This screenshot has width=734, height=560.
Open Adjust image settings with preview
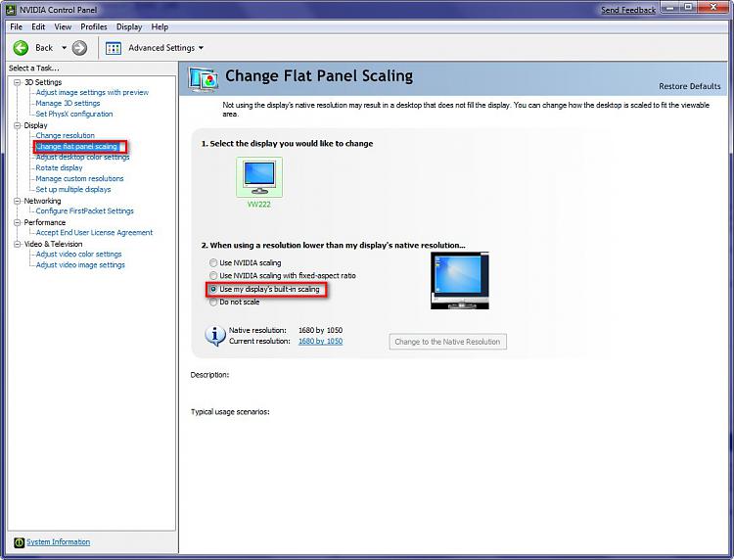pos(92,93)
